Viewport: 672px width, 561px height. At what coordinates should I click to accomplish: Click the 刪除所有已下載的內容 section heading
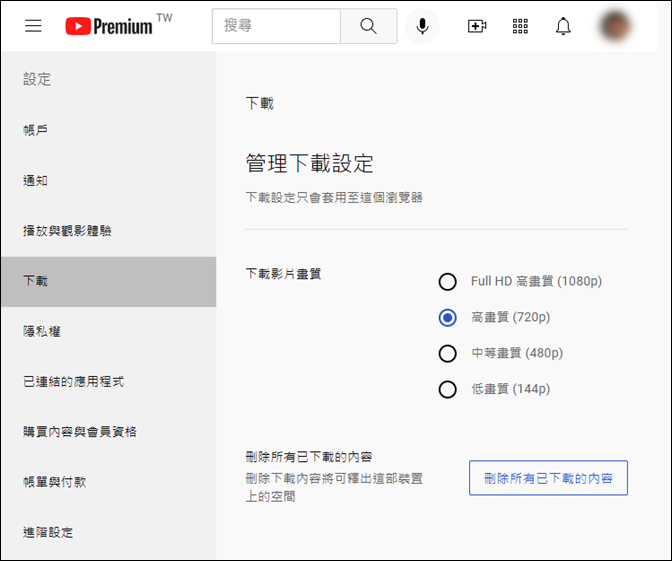click(x=309, y=457)
